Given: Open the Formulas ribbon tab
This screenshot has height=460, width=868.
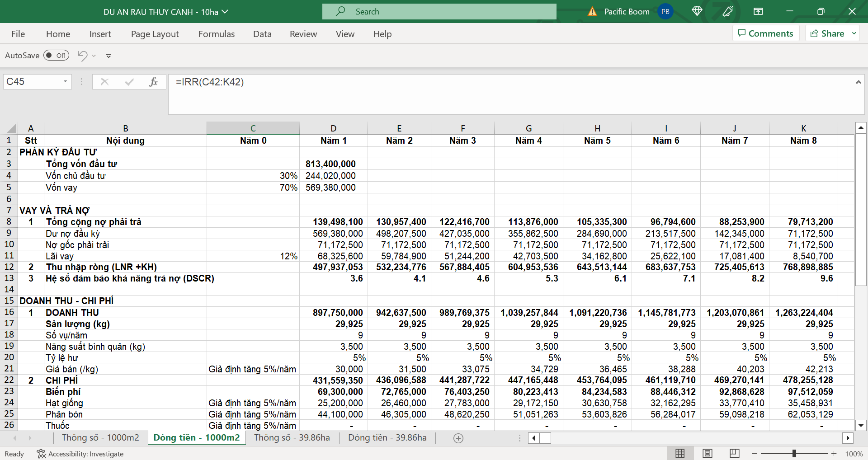Looking at the screenshot, I should click(217, 34).
